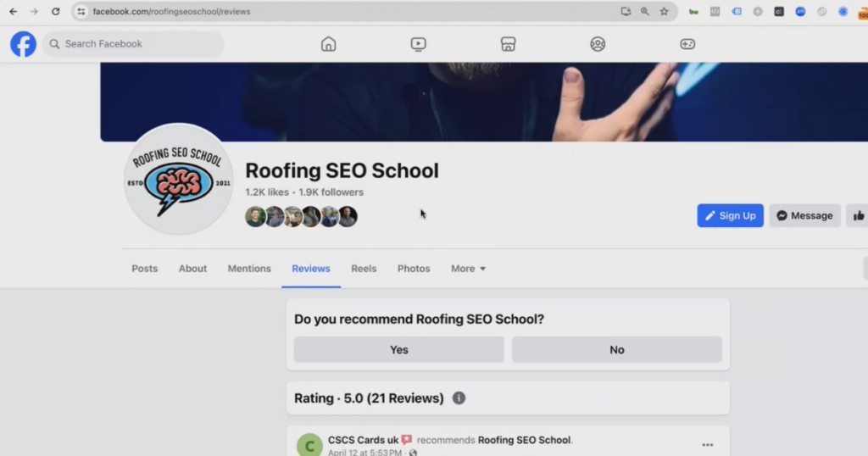The width and height of the screenshot is (868, 456).
Task: Click the Facebook logo
Action: [23, 44]
